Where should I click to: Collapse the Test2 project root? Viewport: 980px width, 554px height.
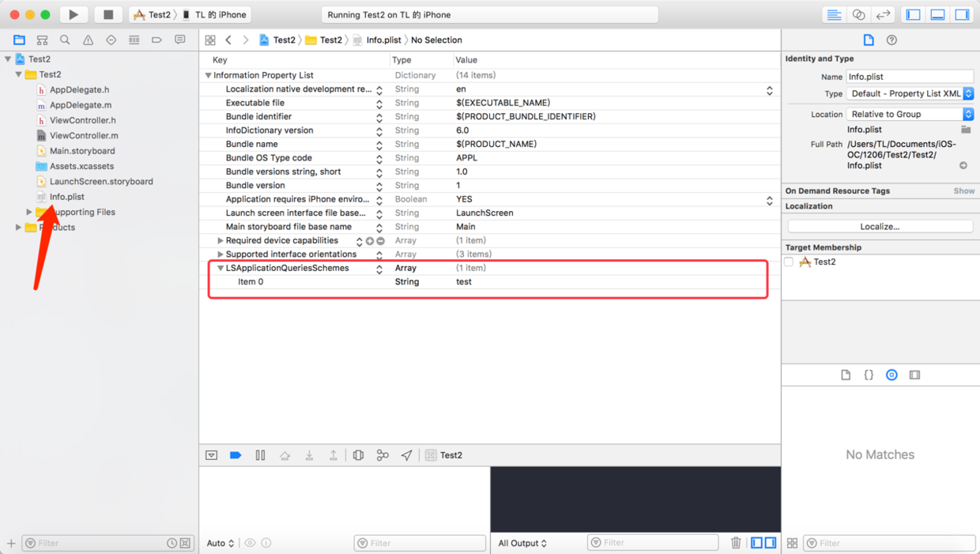8,59
